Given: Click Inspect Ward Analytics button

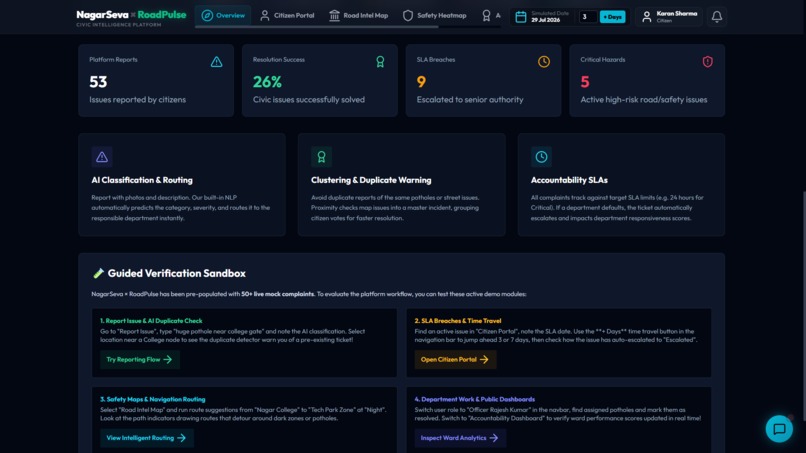Looking at the screenshot, I should click(x=460, y=438).
